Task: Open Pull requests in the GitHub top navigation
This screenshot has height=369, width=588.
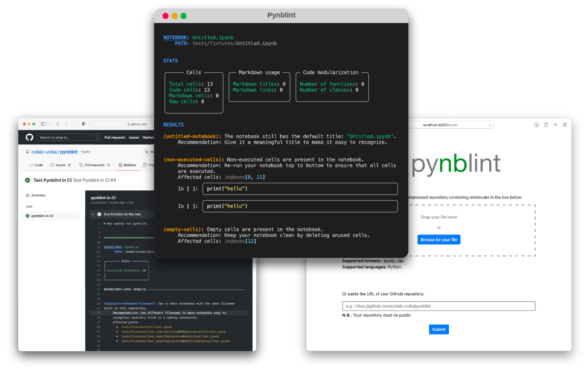Action: pyautogui.click(x=115, y=137)
